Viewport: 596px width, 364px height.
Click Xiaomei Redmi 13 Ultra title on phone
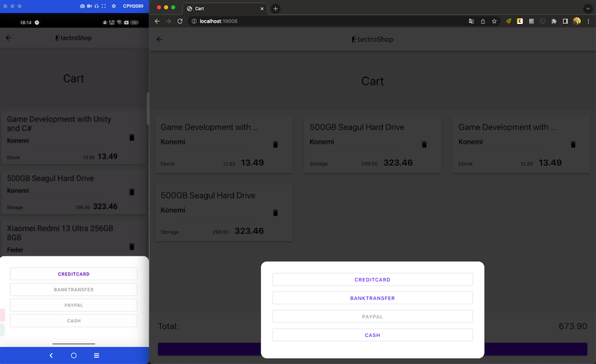[x=60, y=233]
